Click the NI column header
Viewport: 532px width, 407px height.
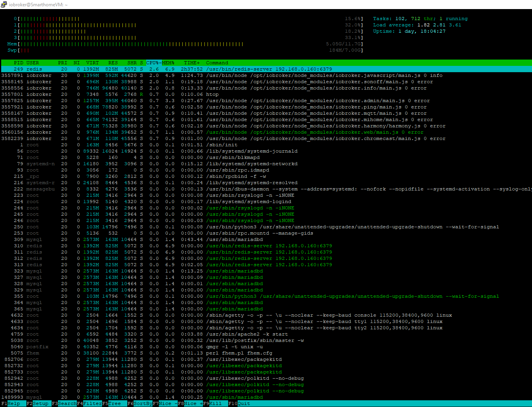(77, 63)
